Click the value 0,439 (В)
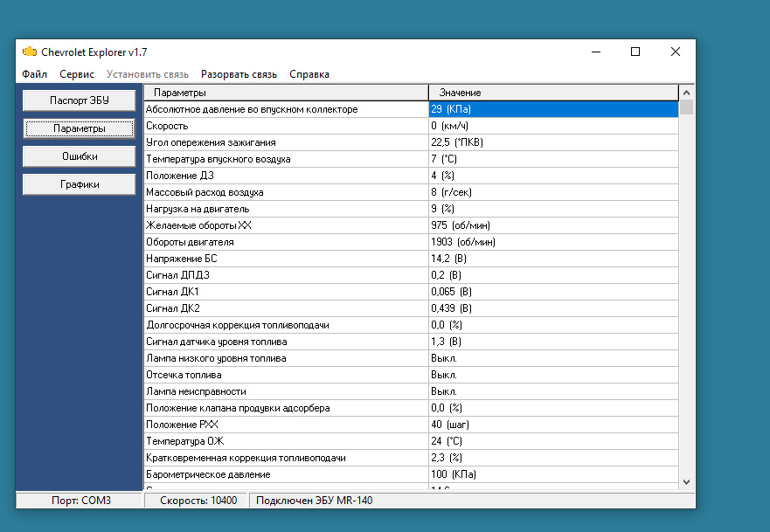Screen dimensions: 770x532 point(553,308)
